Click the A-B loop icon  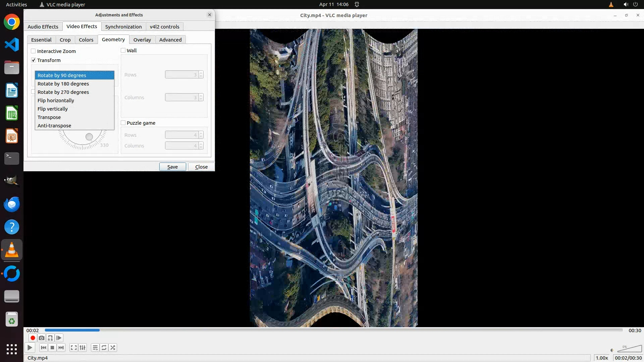[50, 338]
